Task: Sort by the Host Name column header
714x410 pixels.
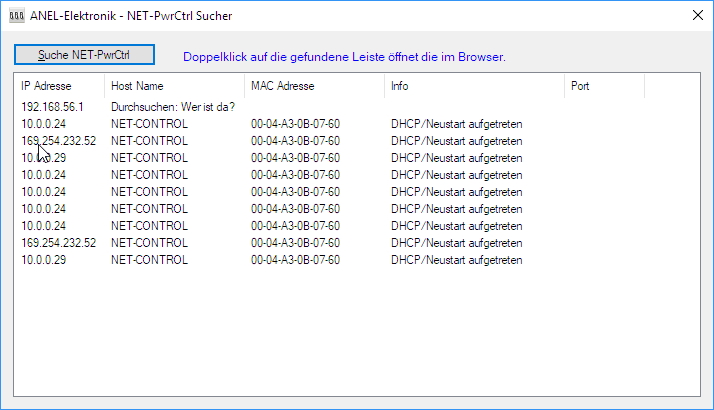Action: coord(174,86)
